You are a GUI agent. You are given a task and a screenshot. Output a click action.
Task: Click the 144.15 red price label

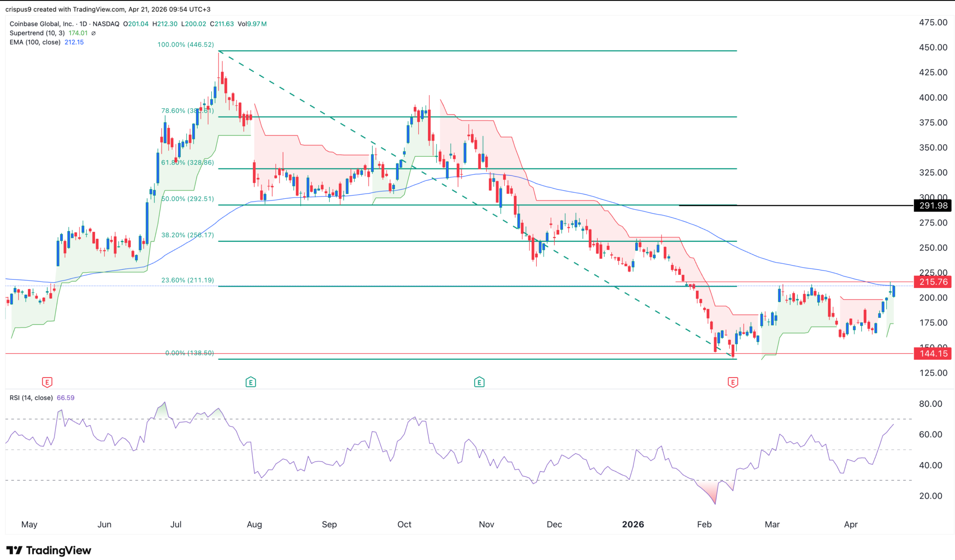pos(933,354)
